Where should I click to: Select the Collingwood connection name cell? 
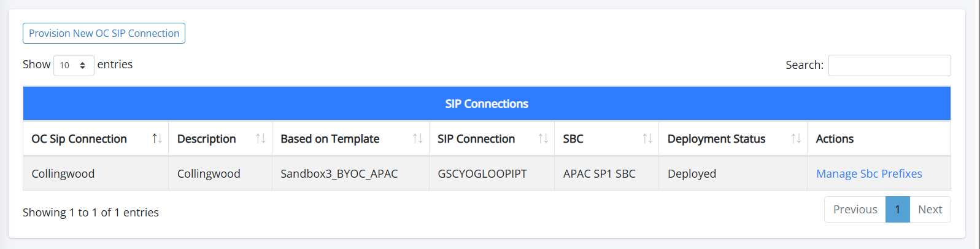pyautogui.click(x=63, y=174)
